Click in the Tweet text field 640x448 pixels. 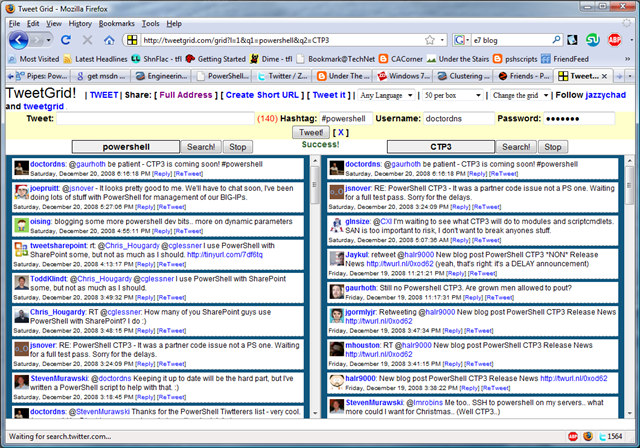coord(155,119)
